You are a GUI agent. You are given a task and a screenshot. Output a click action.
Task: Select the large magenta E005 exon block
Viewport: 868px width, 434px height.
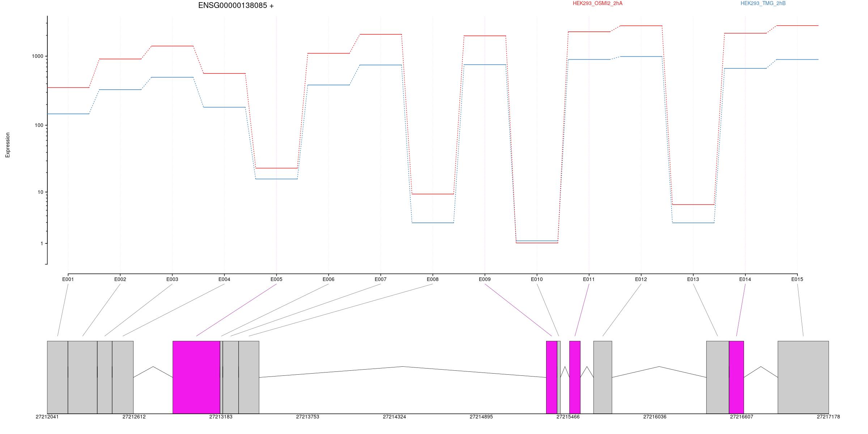196,377
